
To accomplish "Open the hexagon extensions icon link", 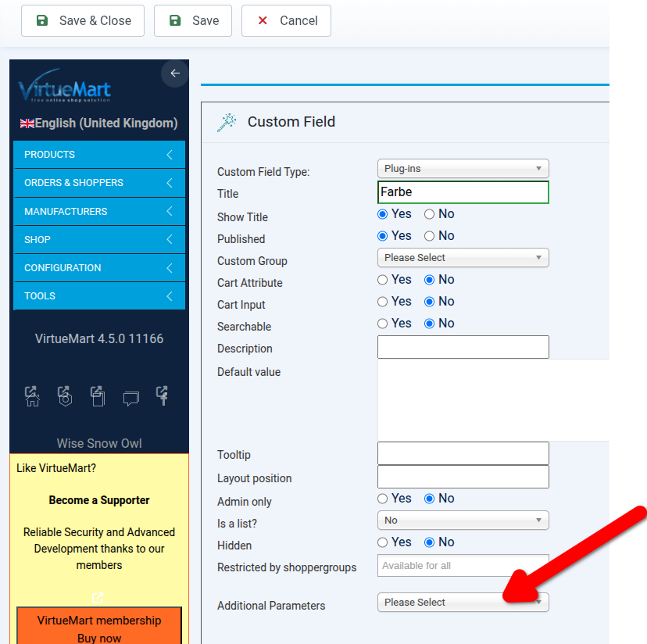I will (66, 397).
